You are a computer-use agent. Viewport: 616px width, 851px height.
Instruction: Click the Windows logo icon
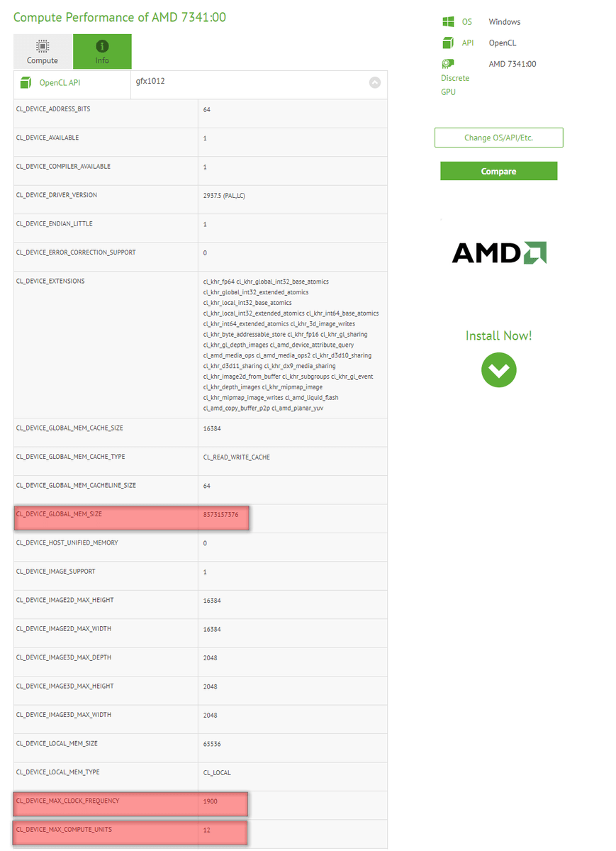click(448, 22)
